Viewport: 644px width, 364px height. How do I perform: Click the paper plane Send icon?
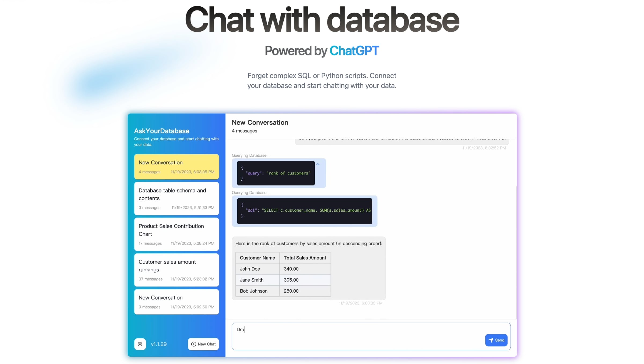[491, 340]
